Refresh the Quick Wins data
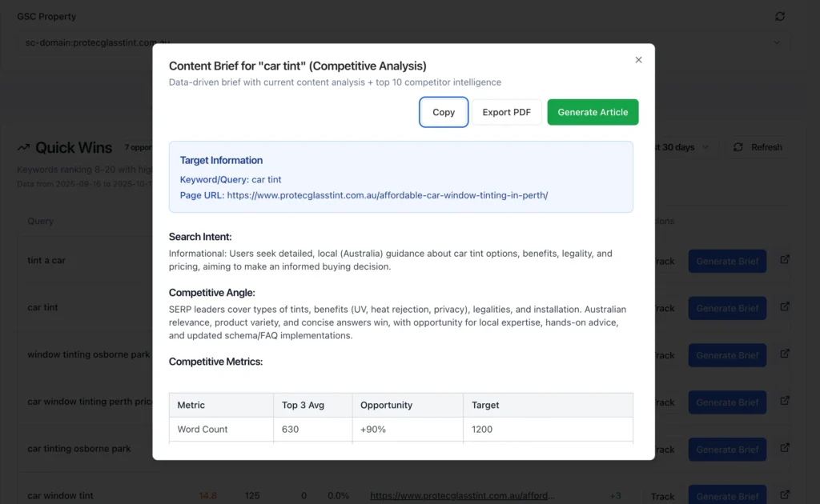Image resolution: width=820 pixels, height=504 pixels. 758,147
